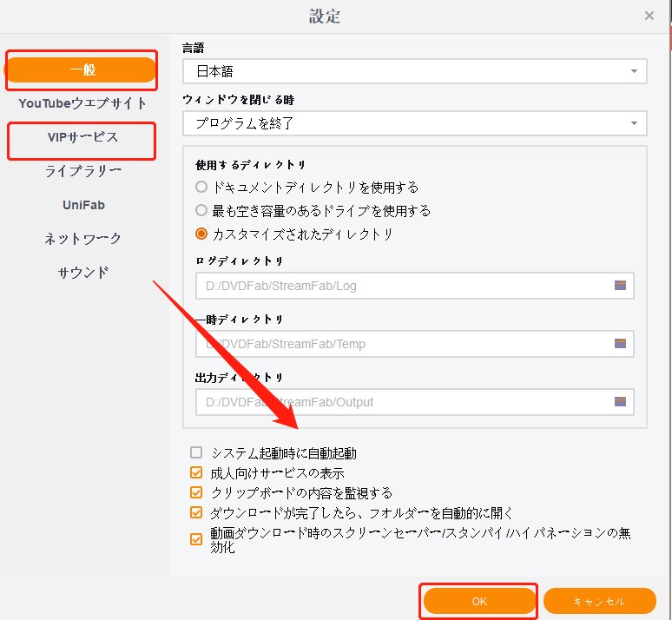The width and height of the screenshot is (672, 620).
Task: Open the 言語 dropdown showing 日本語
Action: tap(414, 71)
